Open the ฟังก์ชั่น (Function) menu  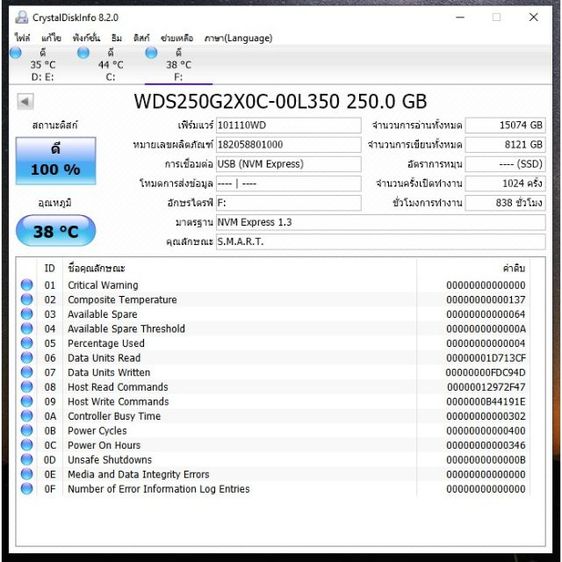coord(86,38)
